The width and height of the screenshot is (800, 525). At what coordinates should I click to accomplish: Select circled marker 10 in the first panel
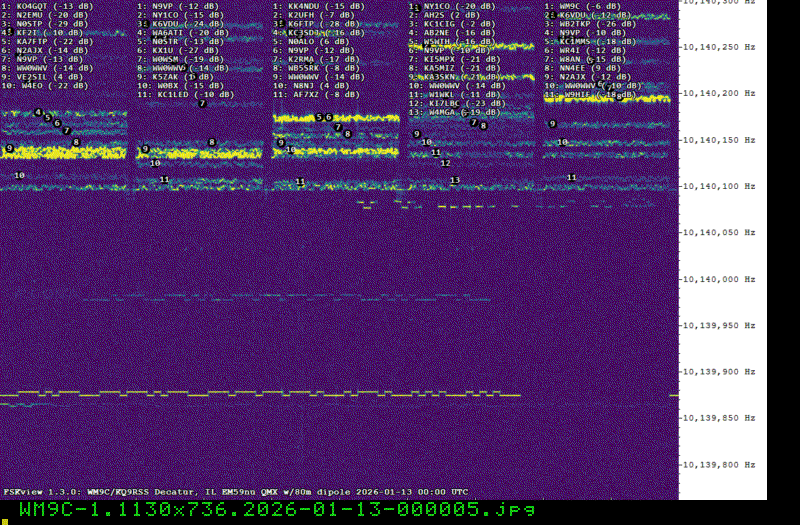click(x=19, y=175)
